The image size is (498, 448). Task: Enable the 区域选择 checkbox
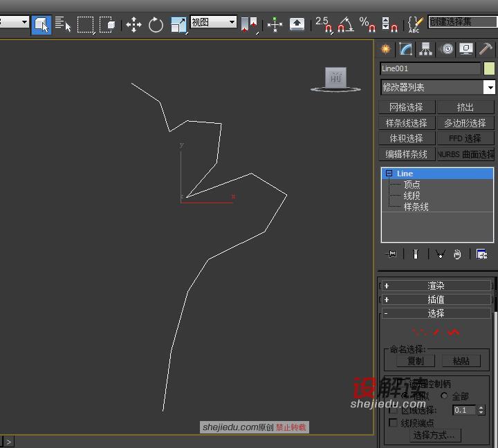click(x=394, y=410)
